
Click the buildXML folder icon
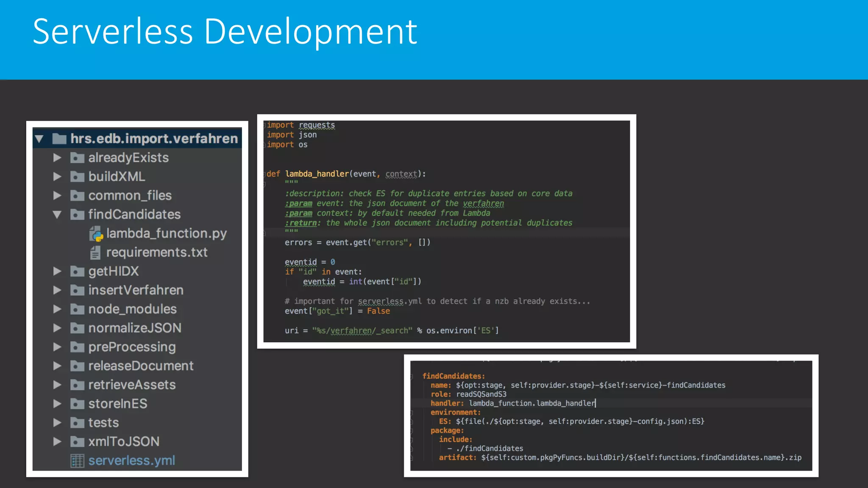[77, 177]
